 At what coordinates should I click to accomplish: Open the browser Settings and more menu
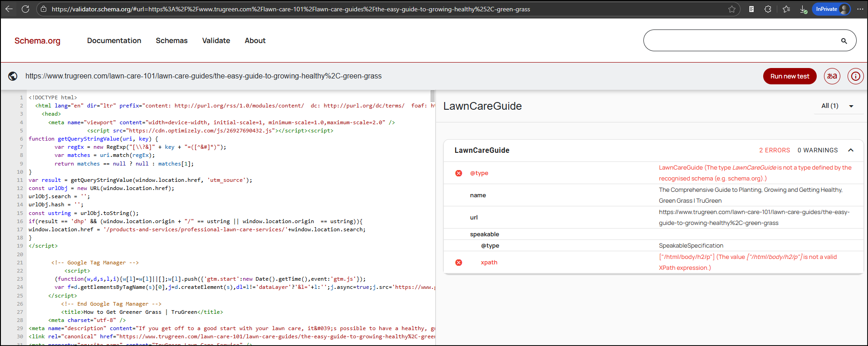(x=860, y=9)
